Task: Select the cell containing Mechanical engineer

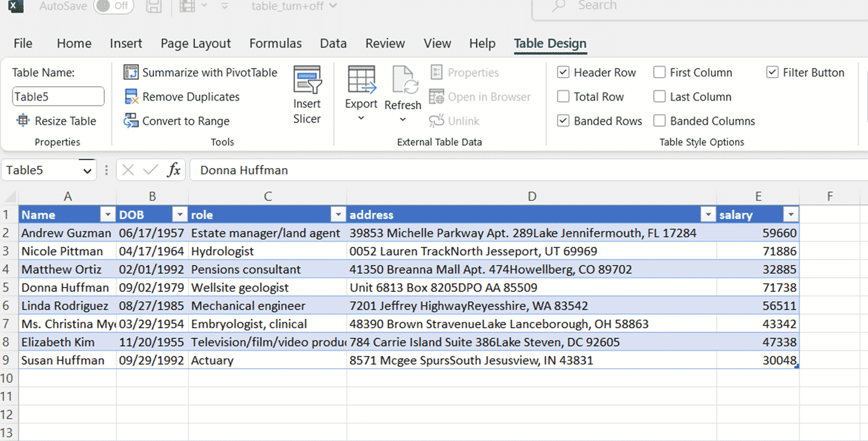Action: [x=268, y=306]
